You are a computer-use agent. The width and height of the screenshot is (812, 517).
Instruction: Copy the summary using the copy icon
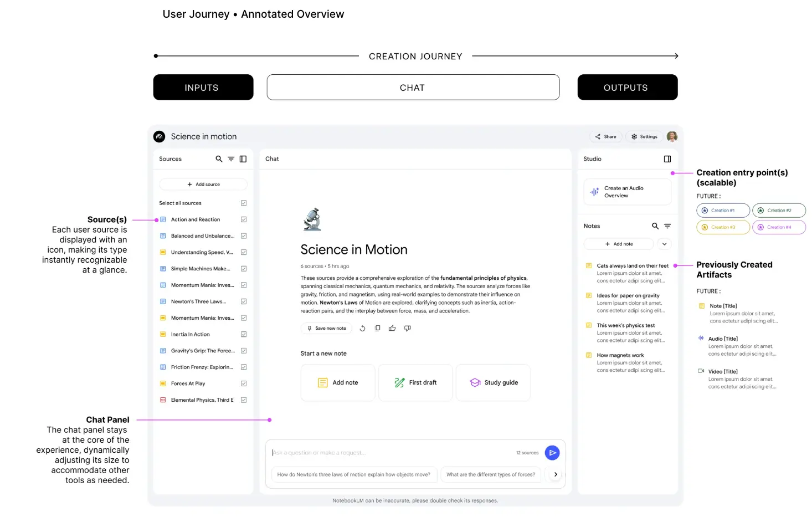(x=377, y=329)
